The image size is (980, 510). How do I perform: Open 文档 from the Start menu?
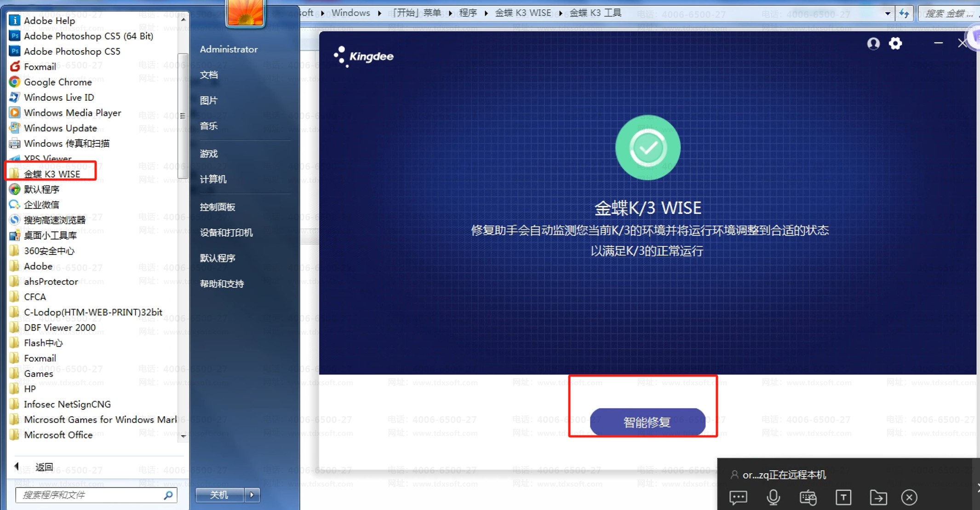209,75
